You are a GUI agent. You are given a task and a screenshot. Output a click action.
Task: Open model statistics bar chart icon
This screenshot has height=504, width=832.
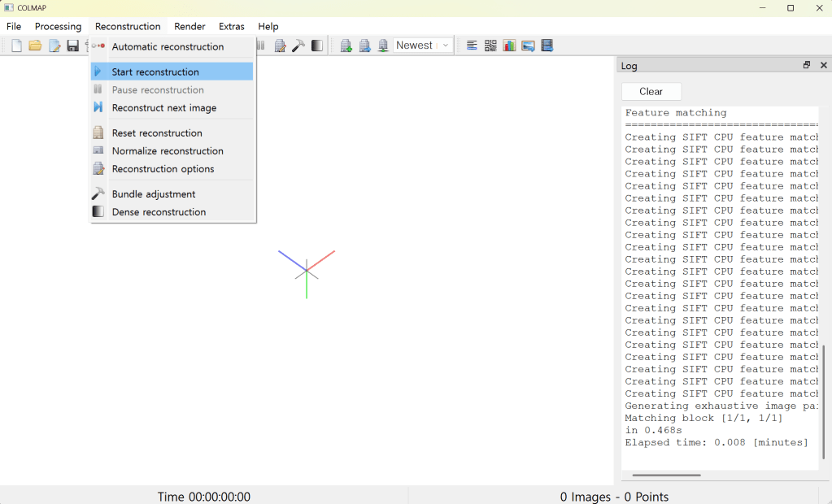509,46
